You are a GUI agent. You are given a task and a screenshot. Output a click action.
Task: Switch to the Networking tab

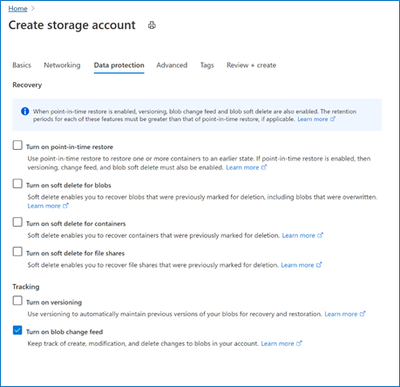coord(62,65)
